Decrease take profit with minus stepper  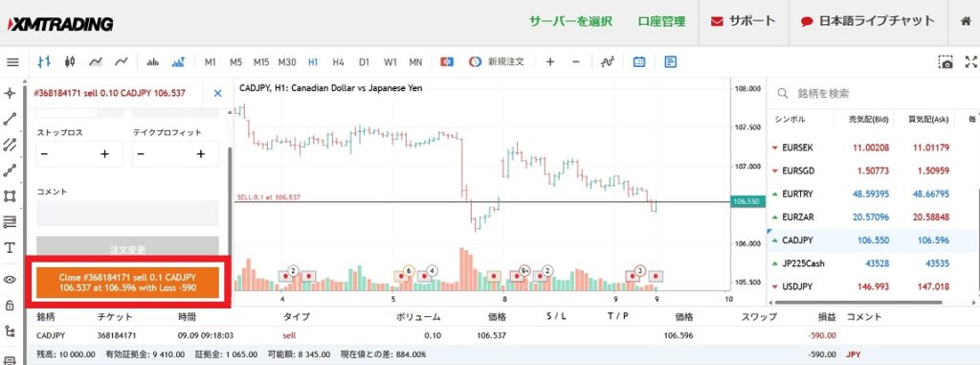[x=141, y=154]
